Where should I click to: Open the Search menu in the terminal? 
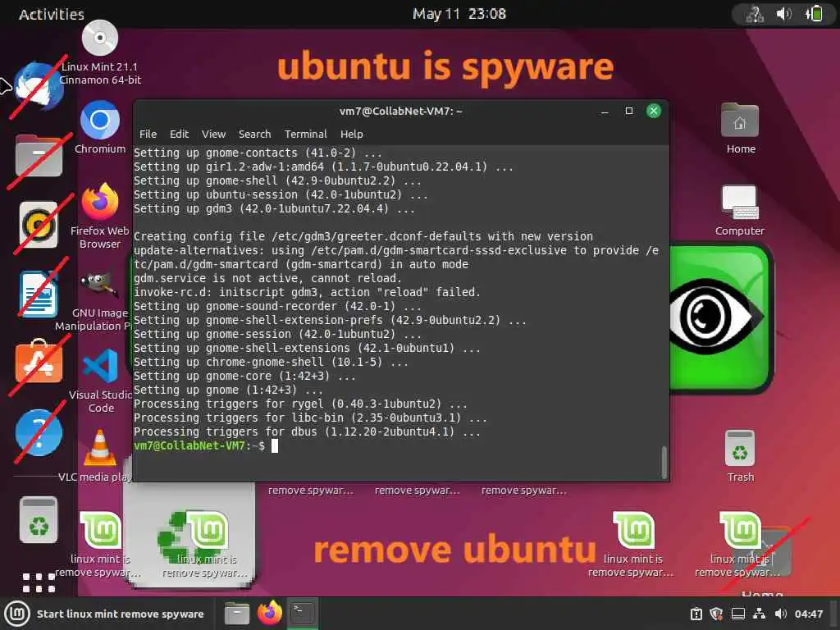click(254, 134)
